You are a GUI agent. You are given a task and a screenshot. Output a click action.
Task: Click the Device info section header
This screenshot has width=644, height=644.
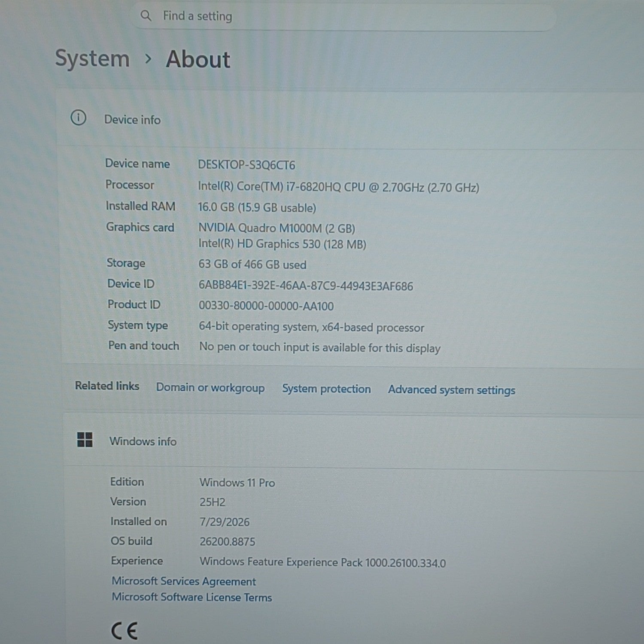[x=132, y=120]
